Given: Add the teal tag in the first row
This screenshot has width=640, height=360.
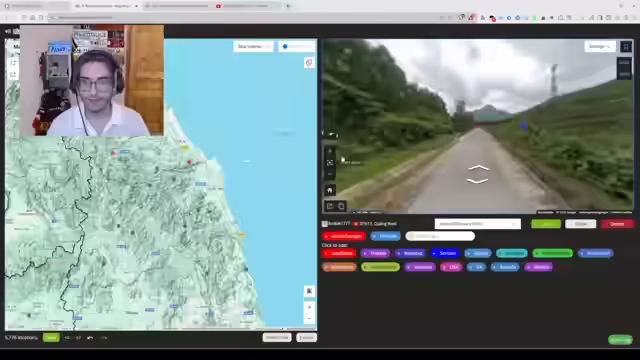Looking at the screenshot, I should click(x=511, y=253).
